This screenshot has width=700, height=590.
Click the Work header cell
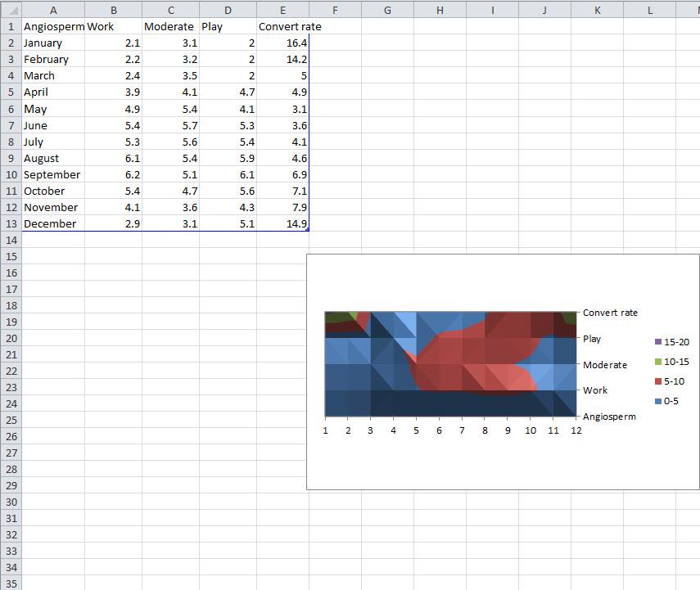pyautogui.click(x=114, y=26)
